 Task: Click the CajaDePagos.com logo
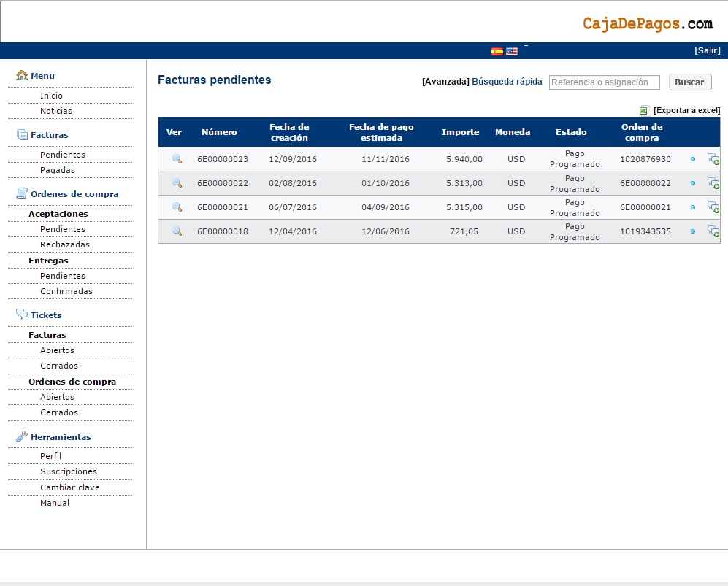[648, 23]
